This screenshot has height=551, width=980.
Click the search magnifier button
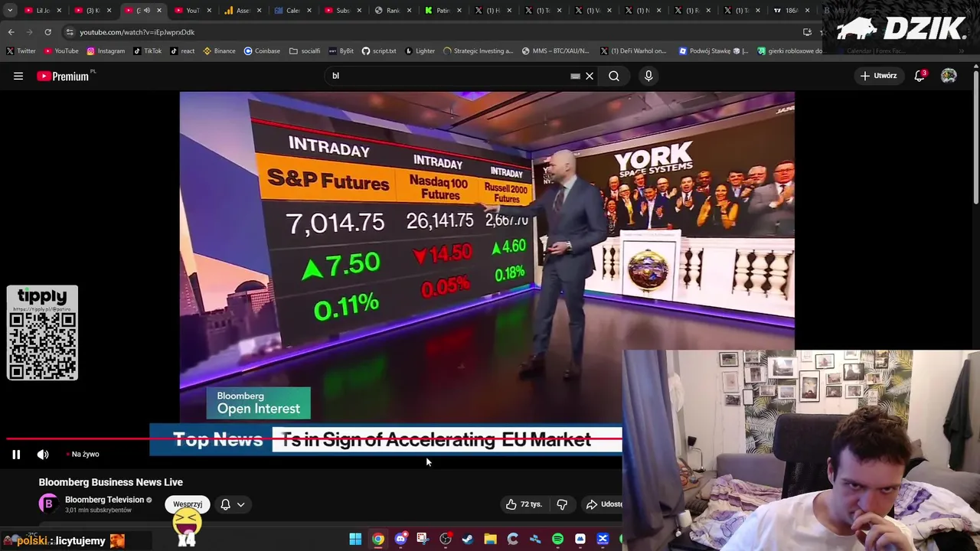tap(614, 76)
